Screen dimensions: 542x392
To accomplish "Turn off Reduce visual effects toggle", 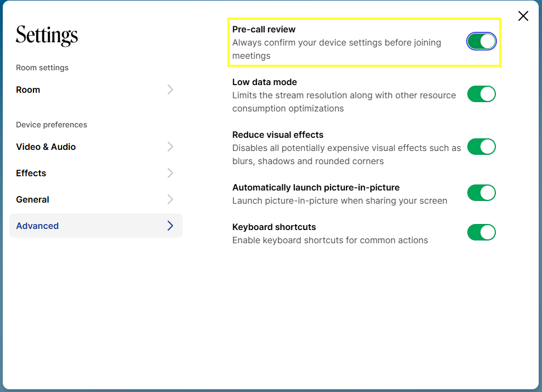I will (x=481, y=147).
